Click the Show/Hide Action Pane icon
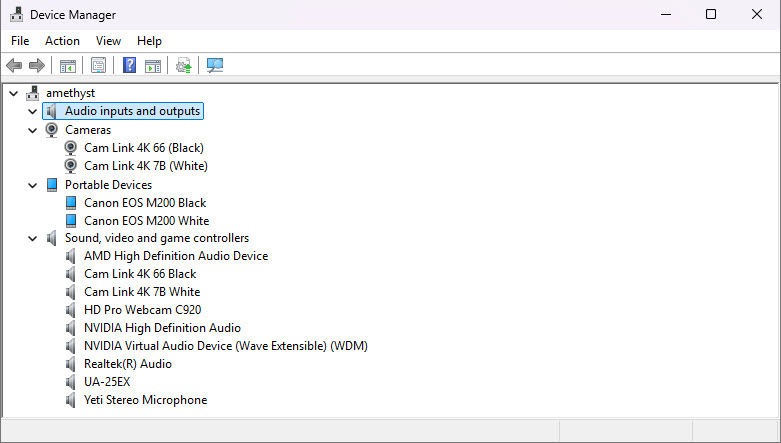Image resolution: width=781 pixels, height=443 pixels. point(153,66)
